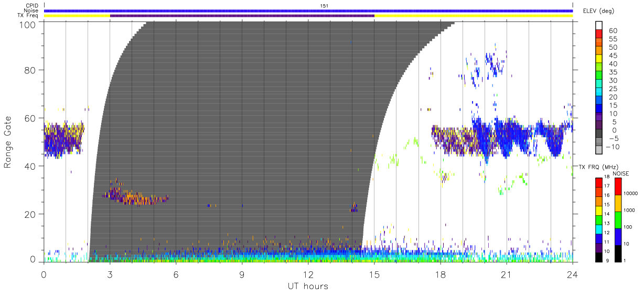Click the 15 tick on UT hours axis
644x297 pixels.
[374, 274]
